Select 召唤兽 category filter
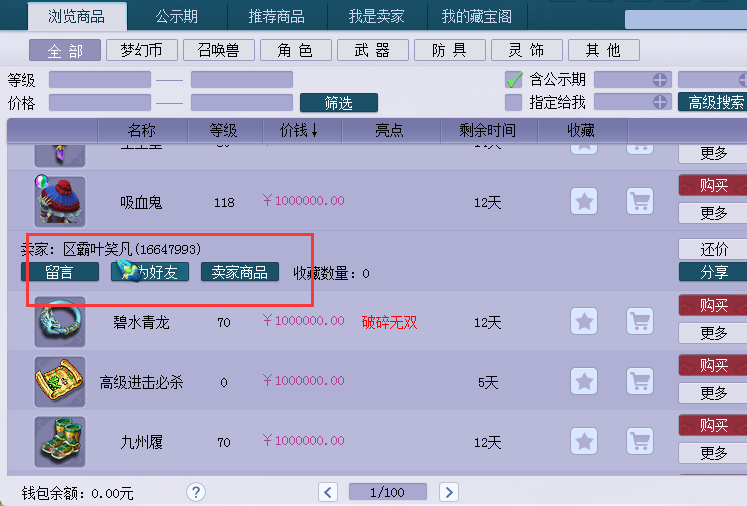Screen dimensions: 747x506 click(219, 50)
